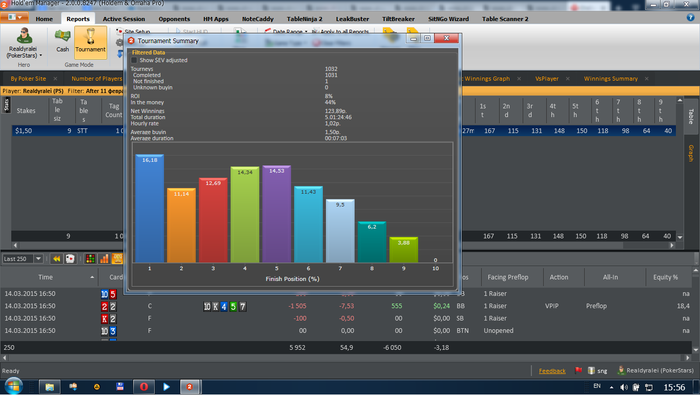Select the Tournament game mode trophy
Viewport: 700px width, 395px height.
[x=91, y=42]
